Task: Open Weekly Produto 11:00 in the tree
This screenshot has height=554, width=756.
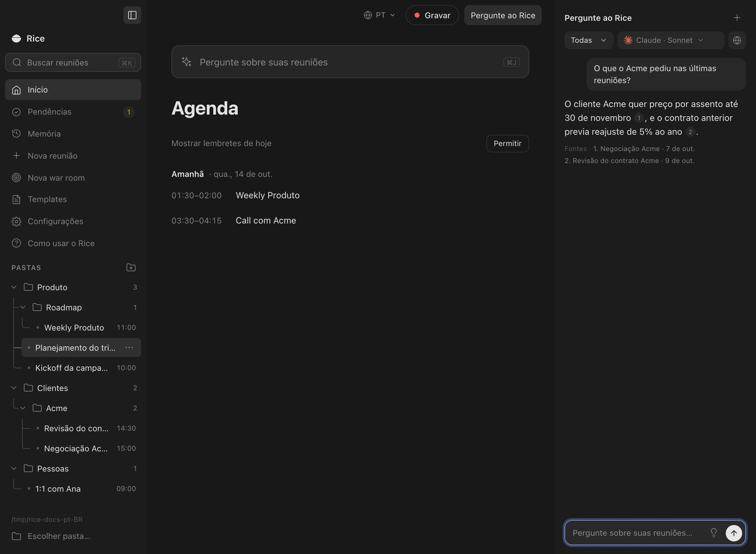Action: pyautogui.click(x=86, y=327)
